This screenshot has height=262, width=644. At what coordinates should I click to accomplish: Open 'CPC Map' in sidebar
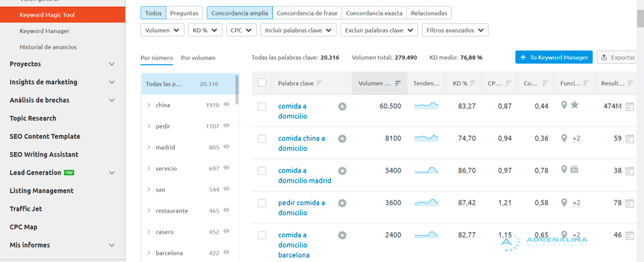(x=23, y=226)
